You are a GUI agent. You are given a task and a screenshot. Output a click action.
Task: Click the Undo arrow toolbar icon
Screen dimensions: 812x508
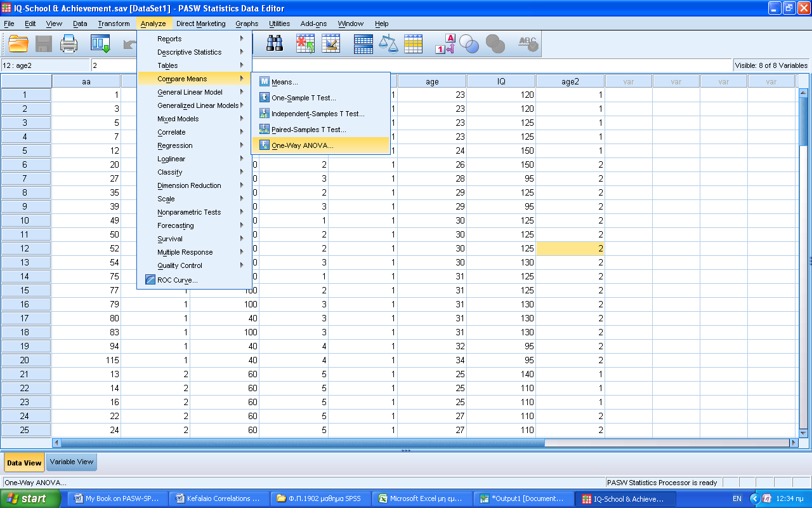pos(129,44)
